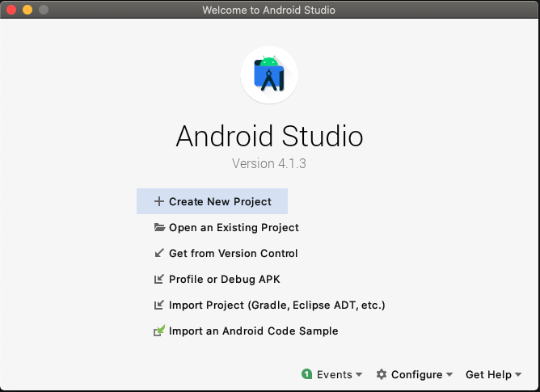
Task: Click the Version 4.1.3 text
Action: click(x=269, y=163)
